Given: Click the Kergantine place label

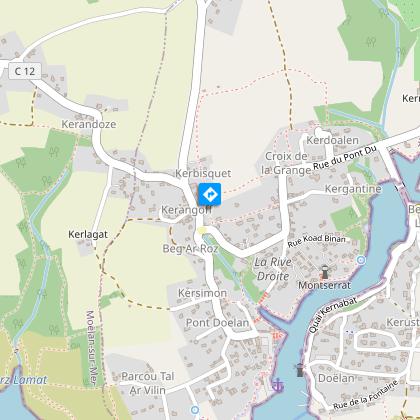Looking at the screenshot, I should pos(353,189).
